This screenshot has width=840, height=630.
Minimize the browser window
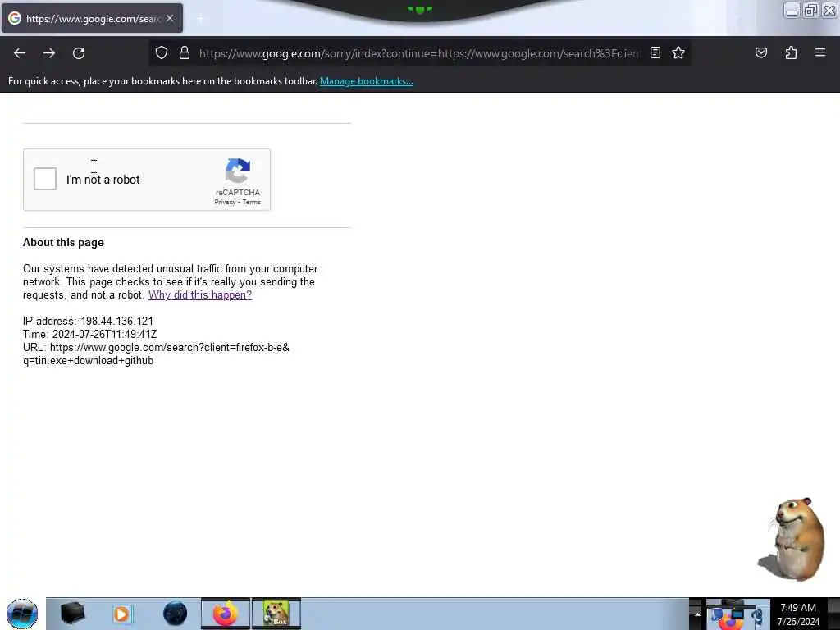click(792, 11)
